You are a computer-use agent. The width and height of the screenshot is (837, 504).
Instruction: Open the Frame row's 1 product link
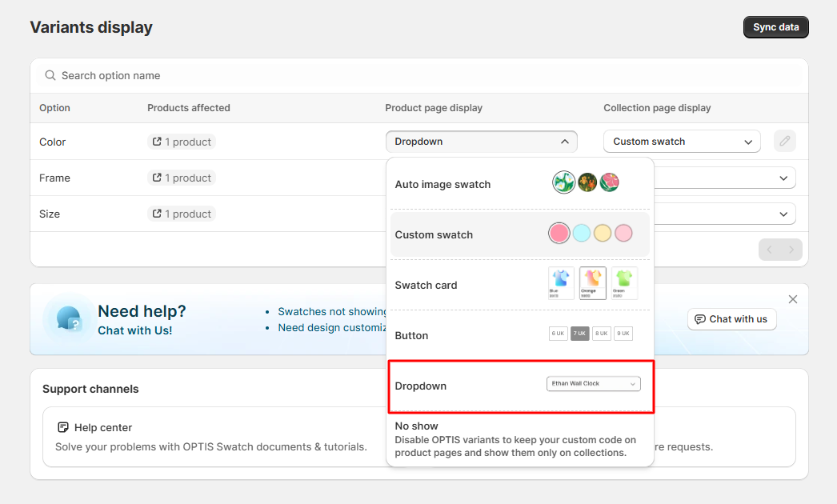tap(182, 178)
